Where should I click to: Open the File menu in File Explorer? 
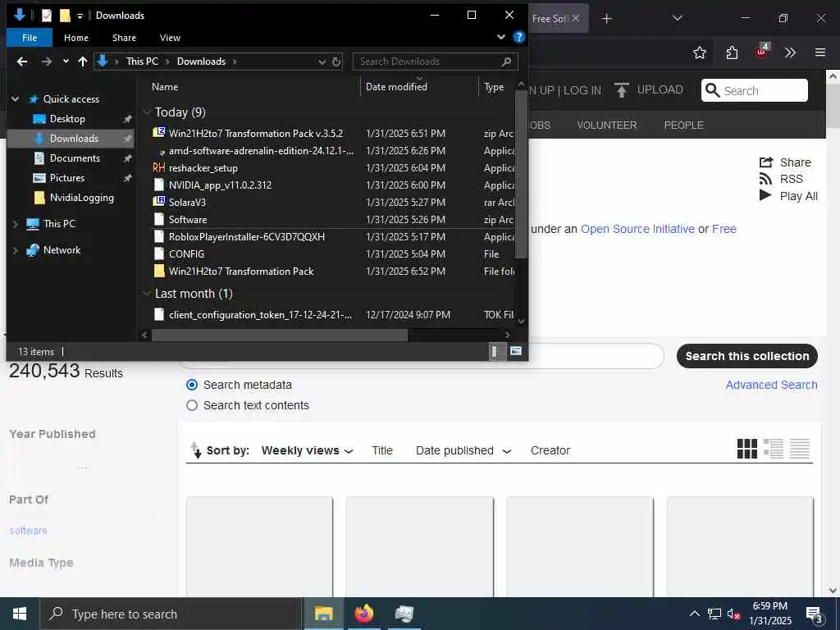coord(30,38)
